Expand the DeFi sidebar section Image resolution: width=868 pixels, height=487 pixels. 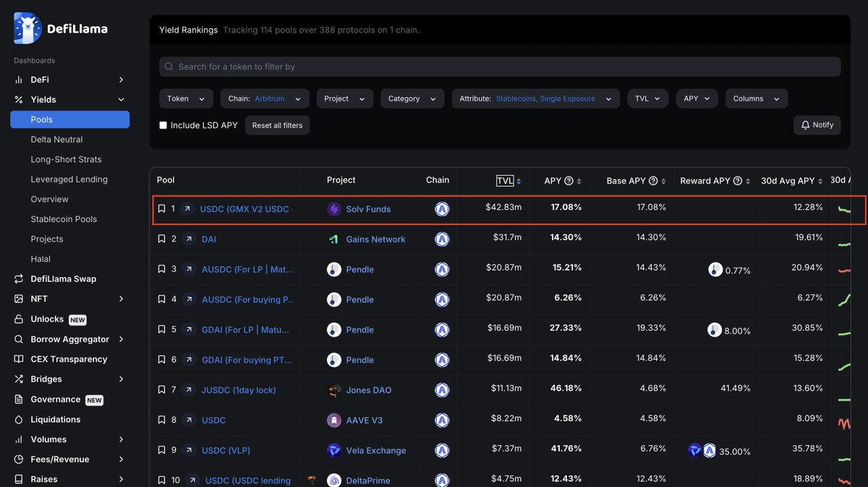[x=121, y=80]
